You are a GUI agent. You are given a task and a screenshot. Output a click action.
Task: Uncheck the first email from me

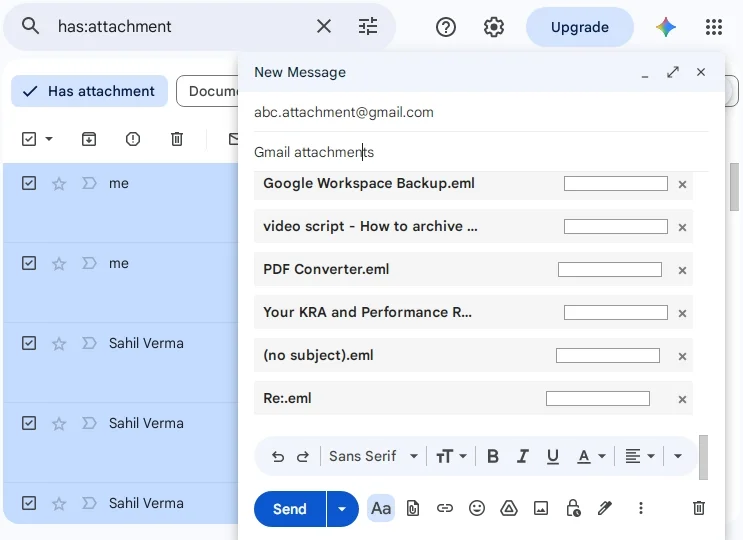pos(29,183)
